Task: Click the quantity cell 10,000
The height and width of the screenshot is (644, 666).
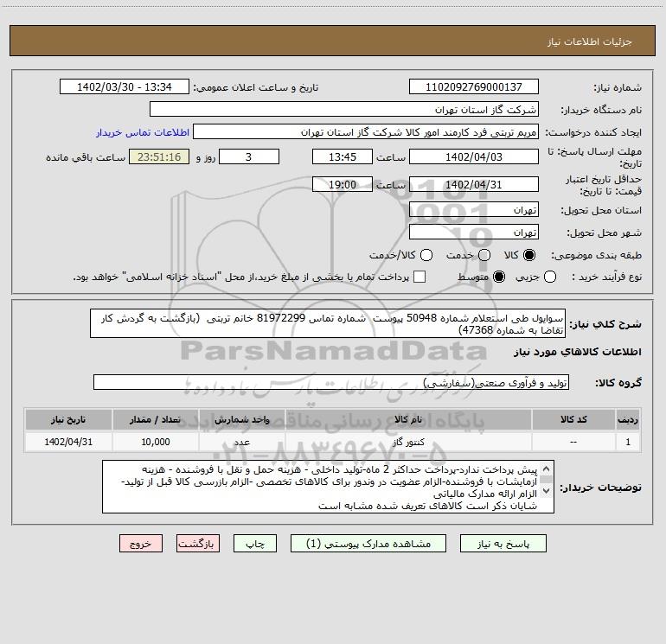Action: [156, 442]
